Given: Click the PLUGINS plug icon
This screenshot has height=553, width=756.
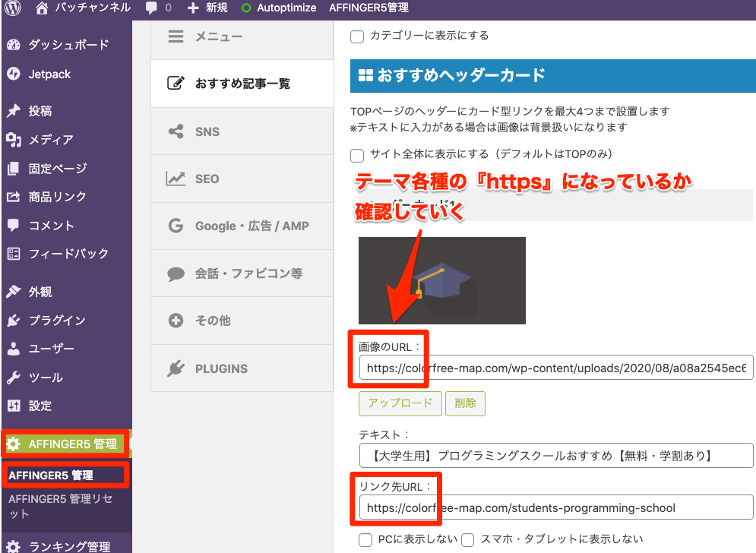Looking at the screenshot, I should point(176,368).
